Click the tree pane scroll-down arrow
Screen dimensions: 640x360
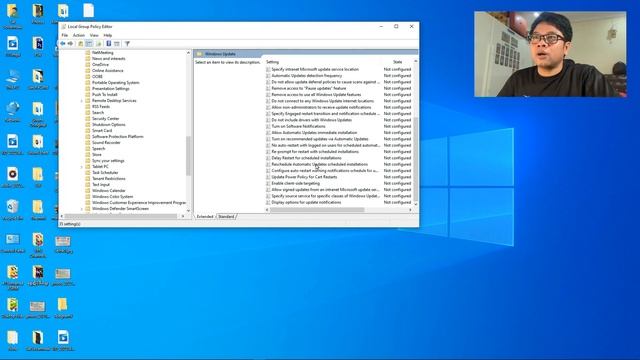[188, 211]
